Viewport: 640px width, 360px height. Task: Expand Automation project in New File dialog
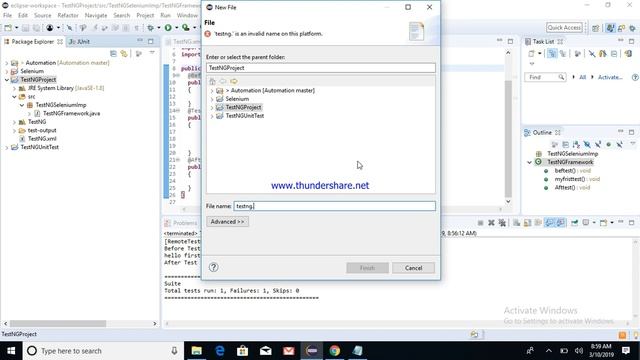click(212, 91)
